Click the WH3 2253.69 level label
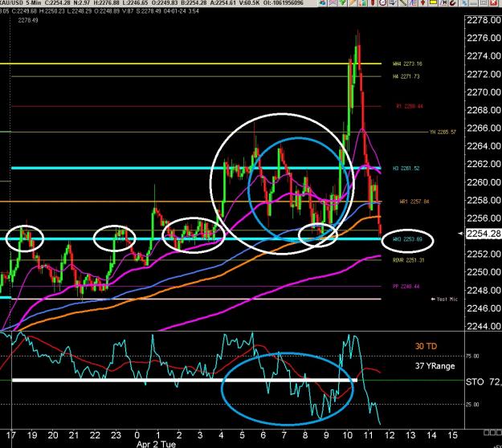502x448 pixels. pyautogui.click(x=407, y=239)
